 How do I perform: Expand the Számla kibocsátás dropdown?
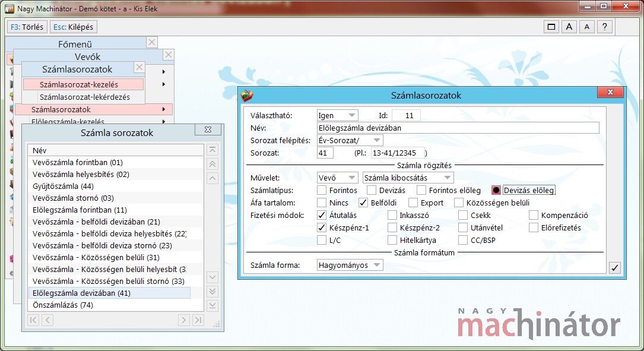(408, 178)
